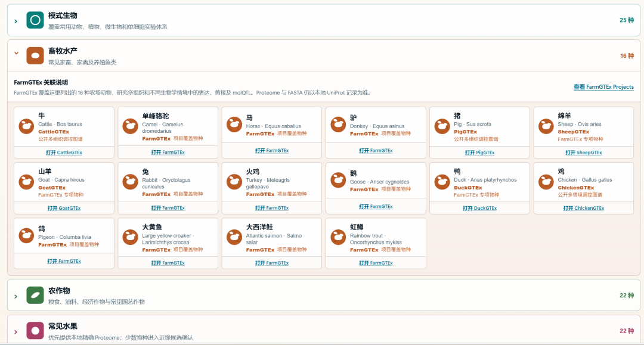644x345 pixels.
Task: Click the 山羊 Goat card icon
Action: [26, 182]
